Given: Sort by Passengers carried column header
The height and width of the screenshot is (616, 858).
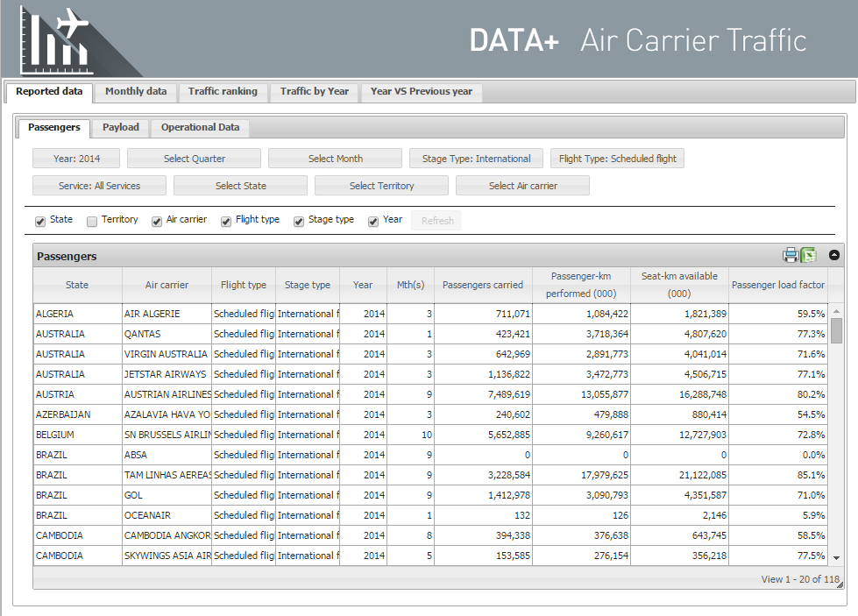Looking at the screenshot, I should pyautogui.click(x=483, y=285).
